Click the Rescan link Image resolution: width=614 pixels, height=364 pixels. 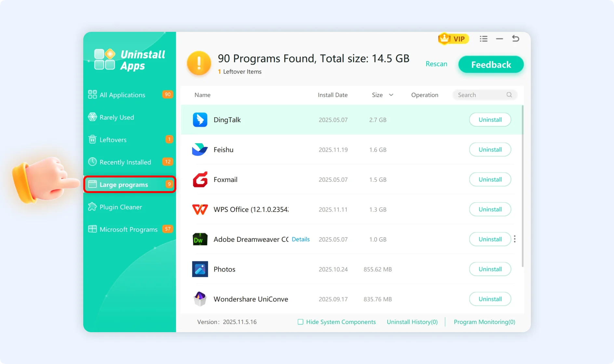click(436, 64)
